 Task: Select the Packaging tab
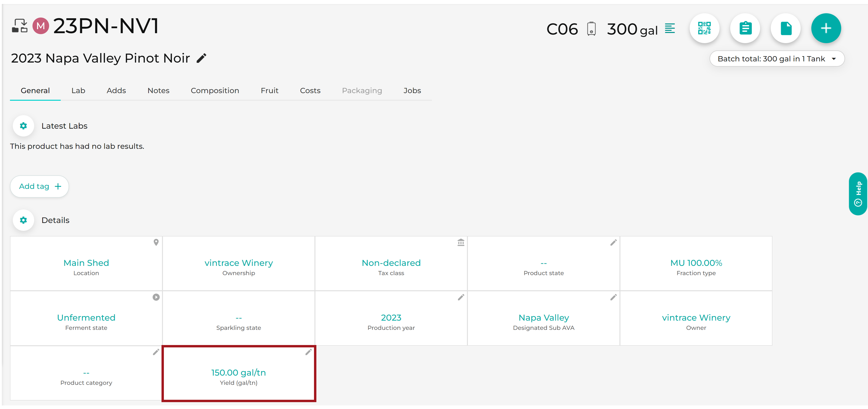point(362,91)
